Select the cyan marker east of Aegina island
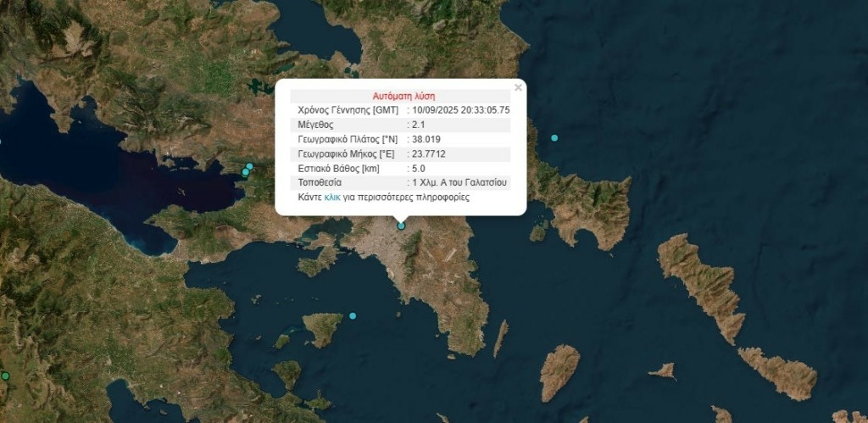This screenshot has width=868, height=423. 353,316
